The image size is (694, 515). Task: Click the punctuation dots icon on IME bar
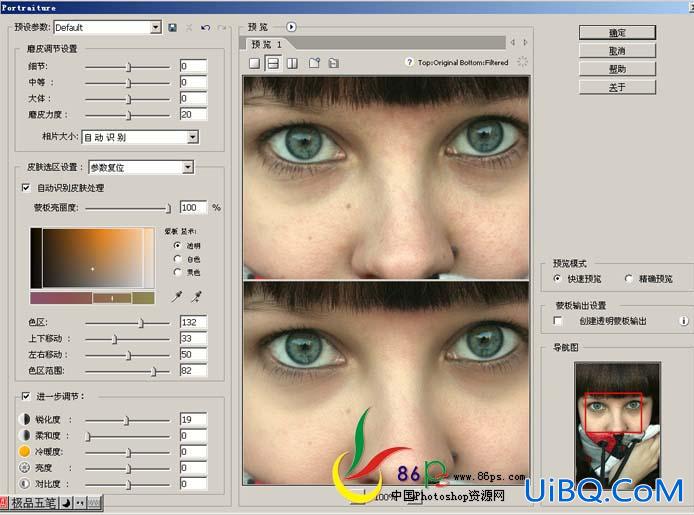pos(80,503)
